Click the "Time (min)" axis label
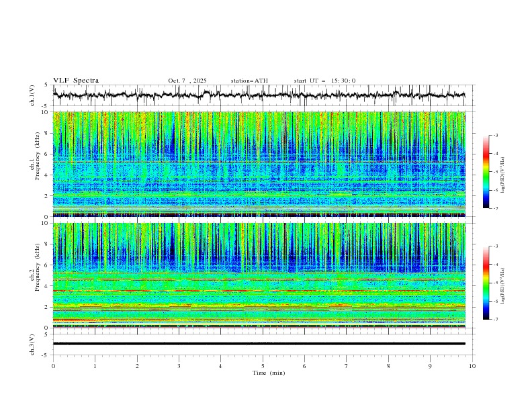 click(269, 373)
